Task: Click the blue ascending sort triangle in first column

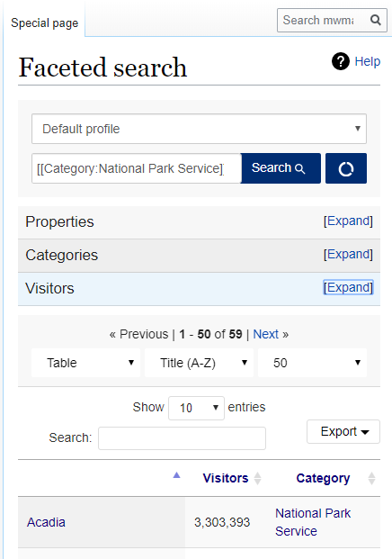Action: point(176,475)
